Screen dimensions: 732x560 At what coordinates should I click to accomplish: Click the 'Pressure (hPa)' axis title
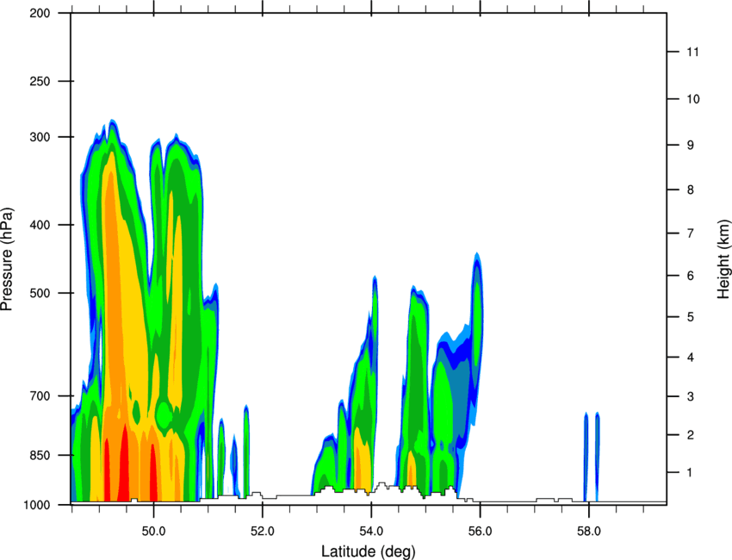(x=7, y=259)
